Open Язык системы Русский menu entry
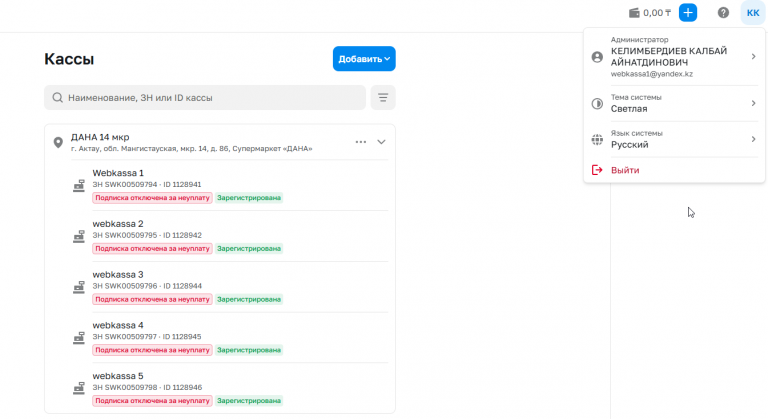768x419 pixels. (x=674, y=139)
